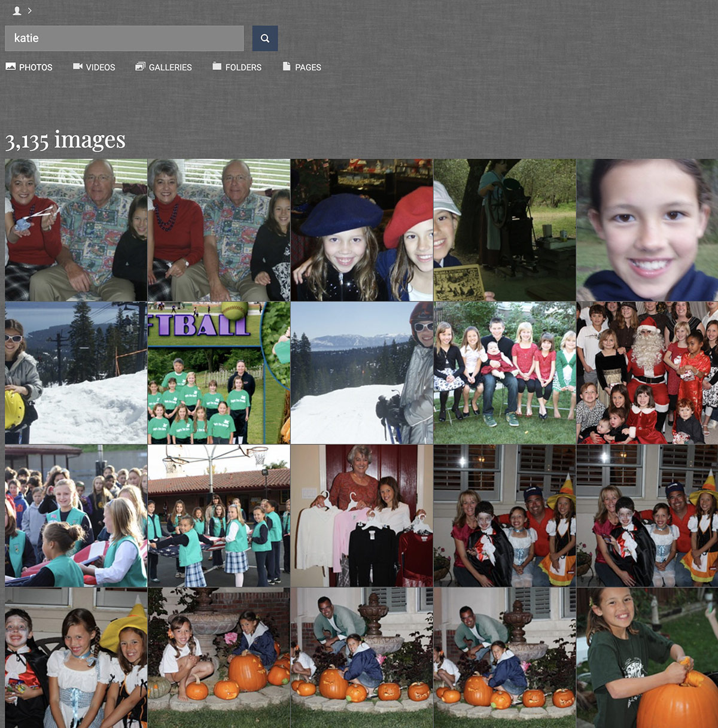This screenshot has width=718, height=728.
Task: Focus the search field containing "katie"
Action: (x=124, y=38)
